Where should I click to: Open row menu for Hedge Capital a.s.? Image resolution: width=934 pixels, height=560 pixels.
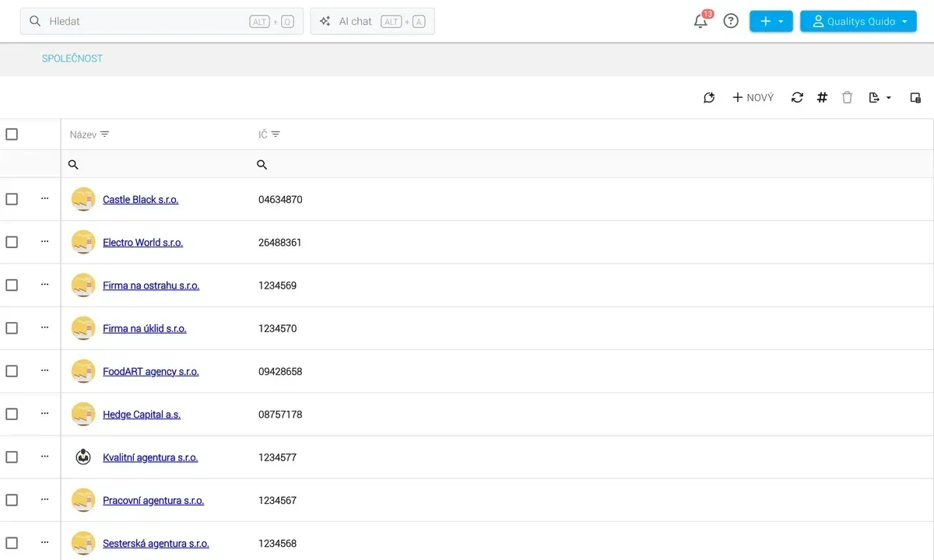tap(44, 414)
